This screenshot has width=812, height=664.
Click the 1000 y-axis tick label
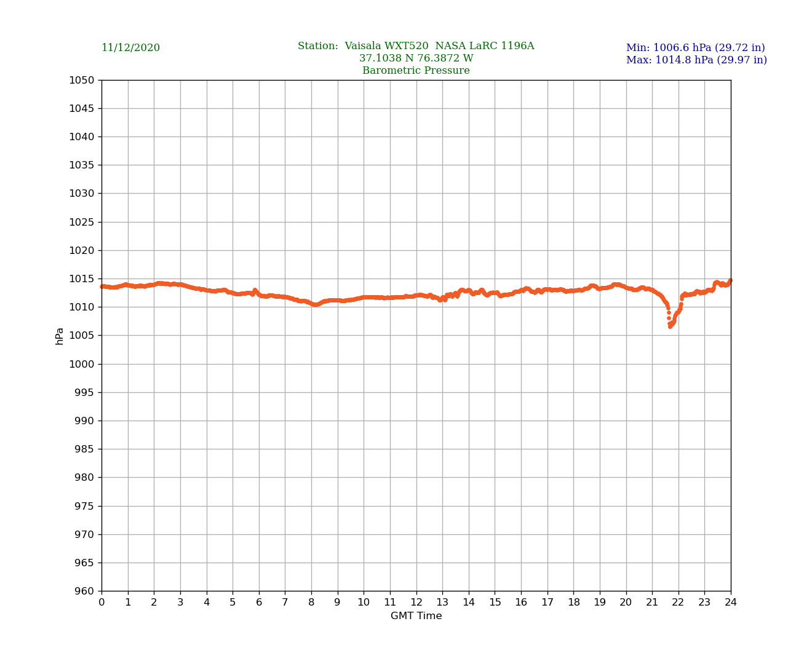coord(82,364)
